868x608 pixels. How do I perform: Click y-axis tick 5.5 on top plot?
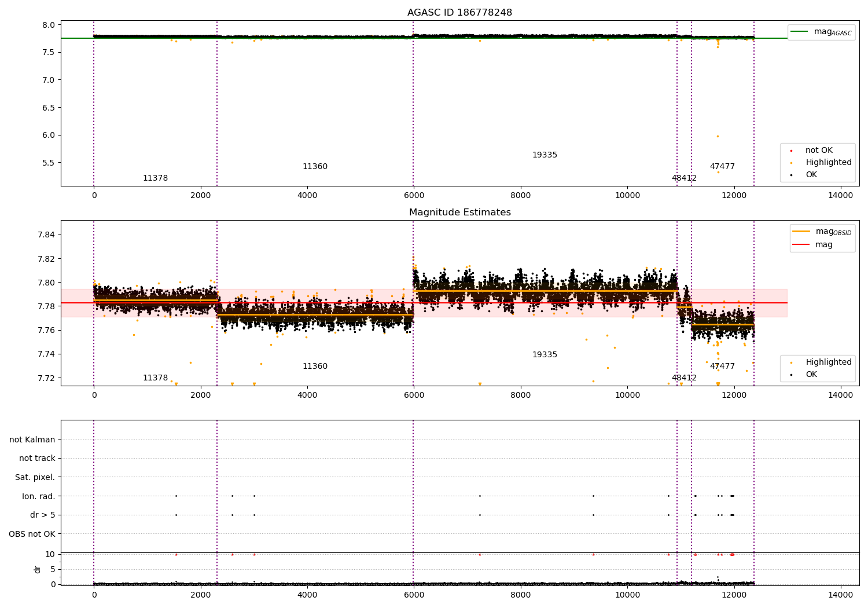point(49,163)
